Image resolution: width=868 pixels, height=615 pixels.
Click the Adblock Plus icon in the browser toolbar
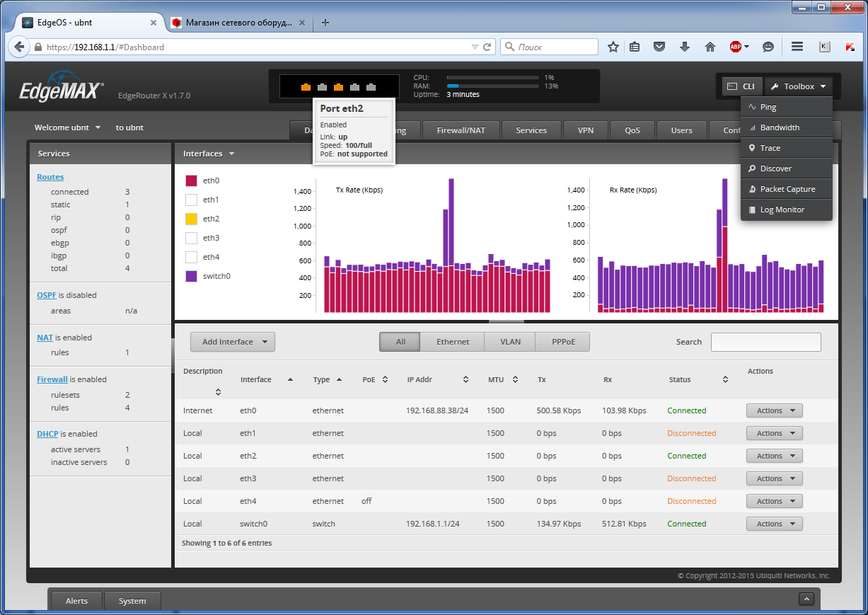(x=736, y=47)
